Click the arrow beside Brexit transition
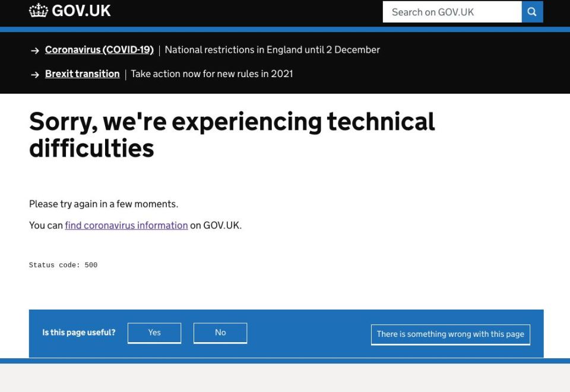Viewport: 570px width, 392px height. [x=35, y=75]
